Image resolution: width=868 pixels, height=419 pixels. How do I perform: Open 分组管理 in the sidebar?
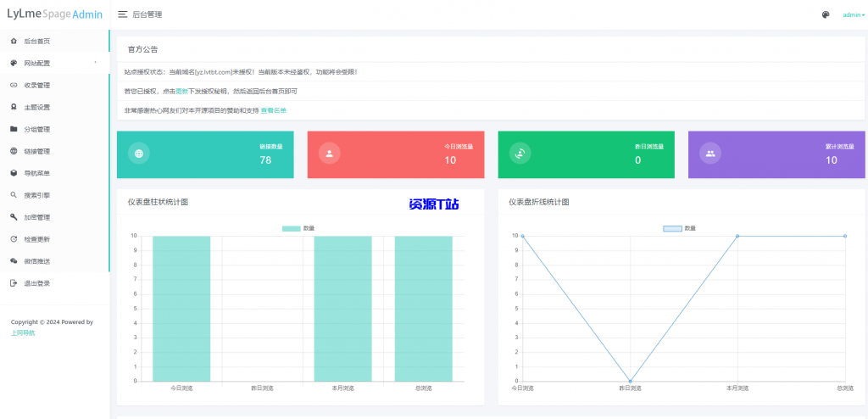pyautogui.click(x=54, y=129)
